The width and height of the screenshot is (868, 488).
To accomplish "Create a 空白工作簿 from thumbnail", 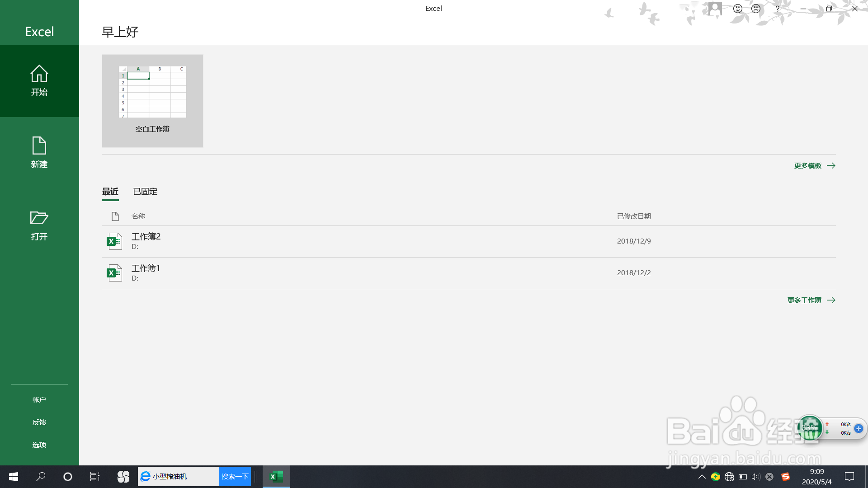I will pyautogui.click(x=152, y=101).
